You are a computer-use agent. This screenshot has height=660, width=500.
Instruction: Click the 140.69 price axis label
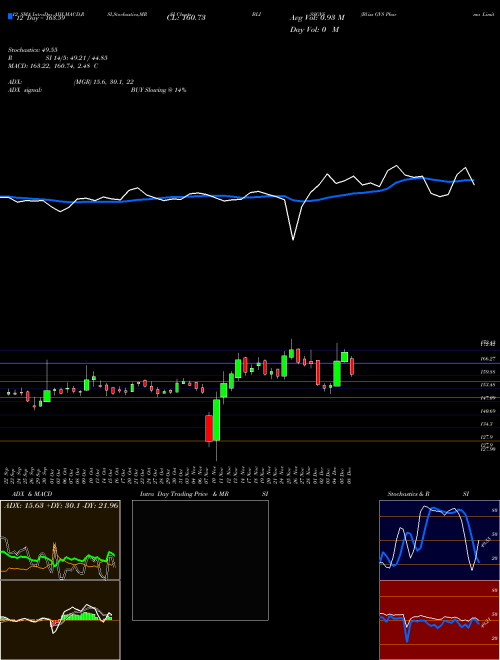488,411
